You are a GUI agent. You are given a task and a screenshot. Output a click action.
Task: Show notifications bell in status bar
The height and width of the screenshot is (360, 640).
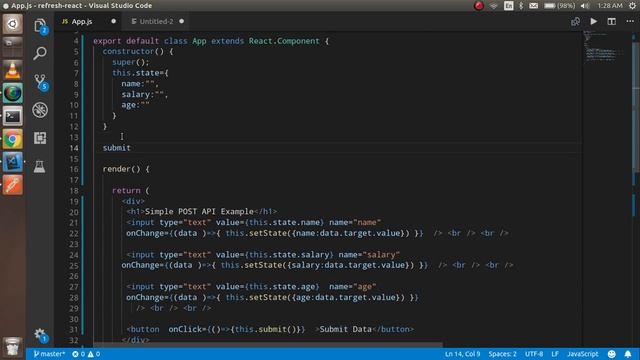pyautogui.click(x=628, y=354)
